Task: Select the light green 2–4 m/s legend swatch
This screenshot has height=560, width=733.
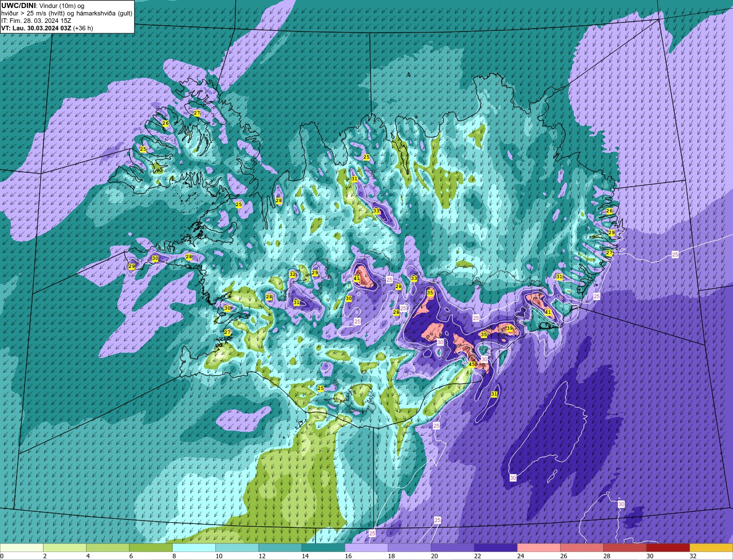Action: 65,547
